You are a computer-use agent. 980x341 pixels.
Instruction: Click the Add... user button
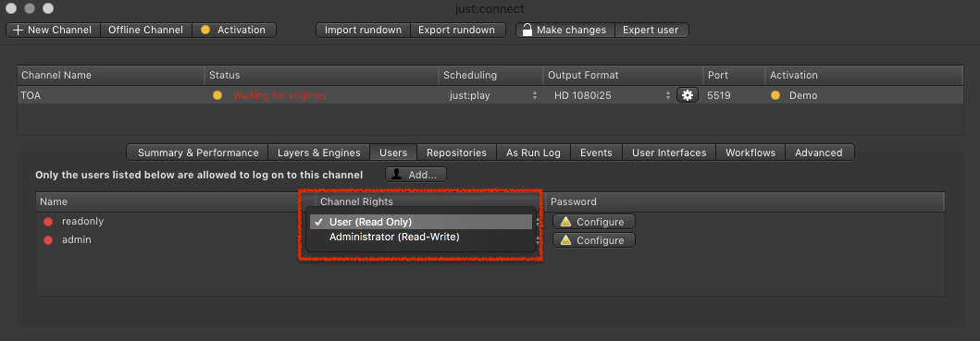416,175
